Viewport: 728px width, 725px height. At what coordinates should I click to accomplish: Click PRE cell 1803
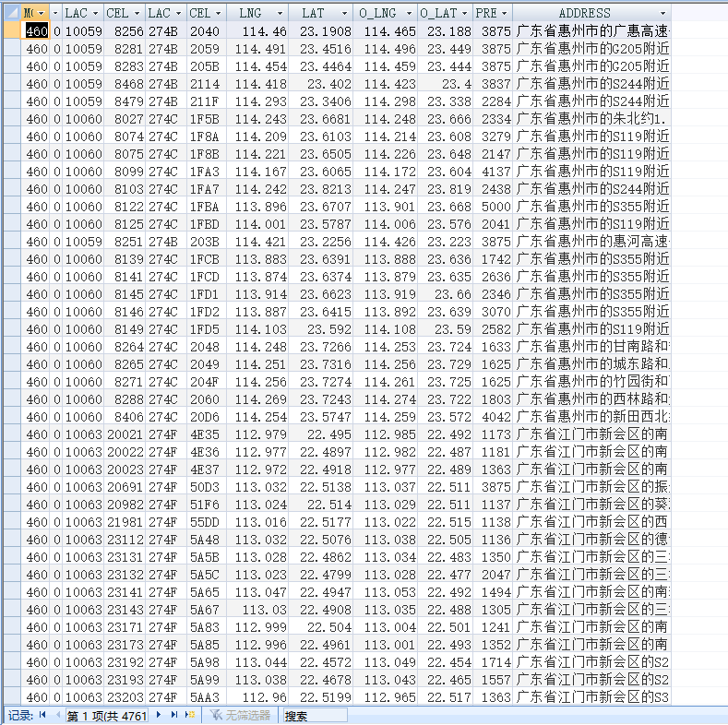[x=493, y=399]
